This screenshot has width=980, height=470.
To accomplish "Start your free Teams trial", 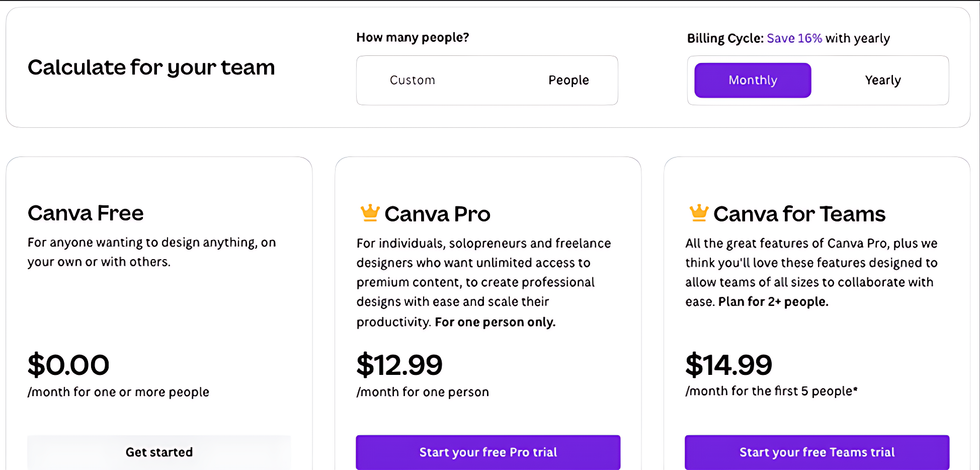I will point(816,452).
